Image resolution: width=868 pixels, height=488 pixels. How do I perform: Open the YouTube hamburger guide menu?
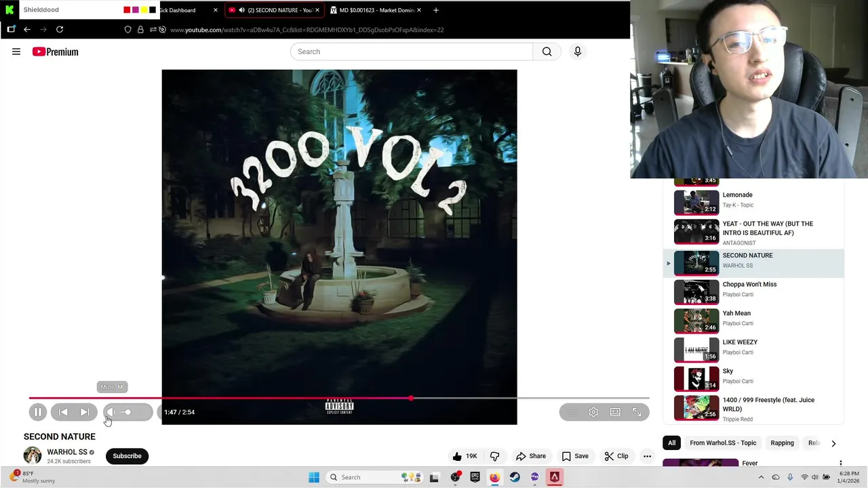point(16,52)
